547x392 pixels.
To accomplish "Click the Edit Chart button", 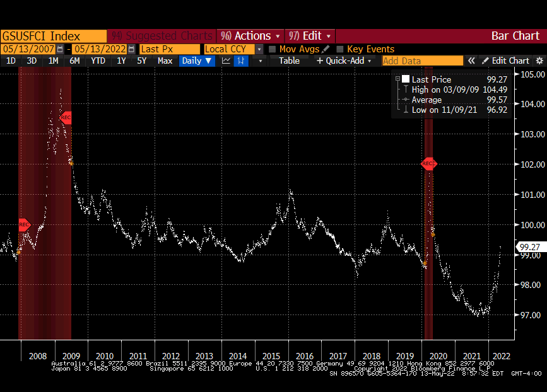I will tap(505, 61).
